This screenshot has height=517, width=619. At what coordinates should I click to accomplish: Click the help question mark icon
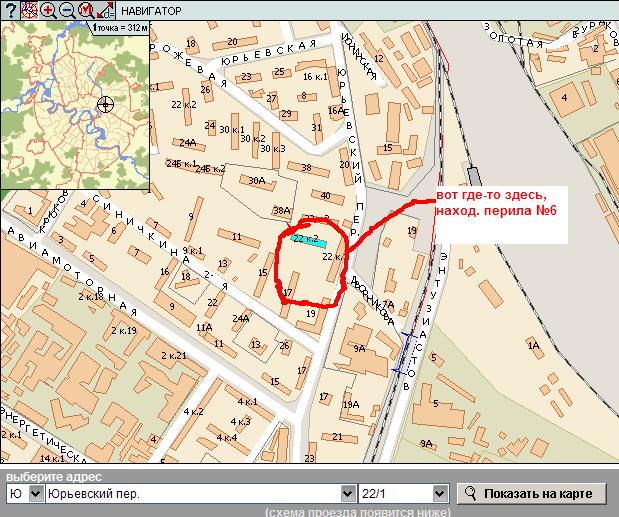10,10
